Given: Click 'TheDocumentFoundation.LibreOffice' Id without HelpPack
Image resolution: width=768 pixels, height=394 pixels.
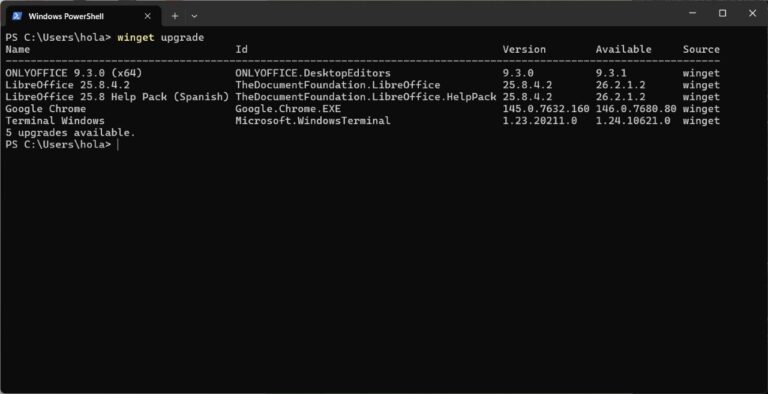Looking at the screenshot, I should (x=338, y=85).
